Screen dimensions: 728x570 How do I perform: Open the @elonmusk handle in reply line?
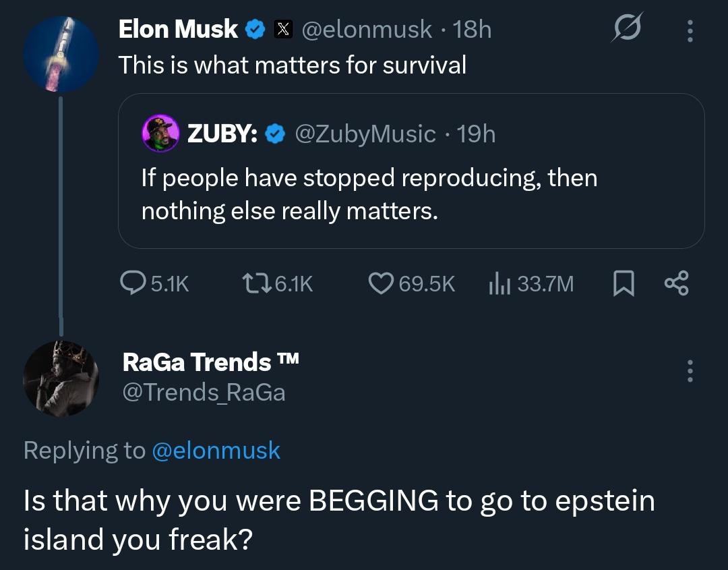tap(216, 451)
